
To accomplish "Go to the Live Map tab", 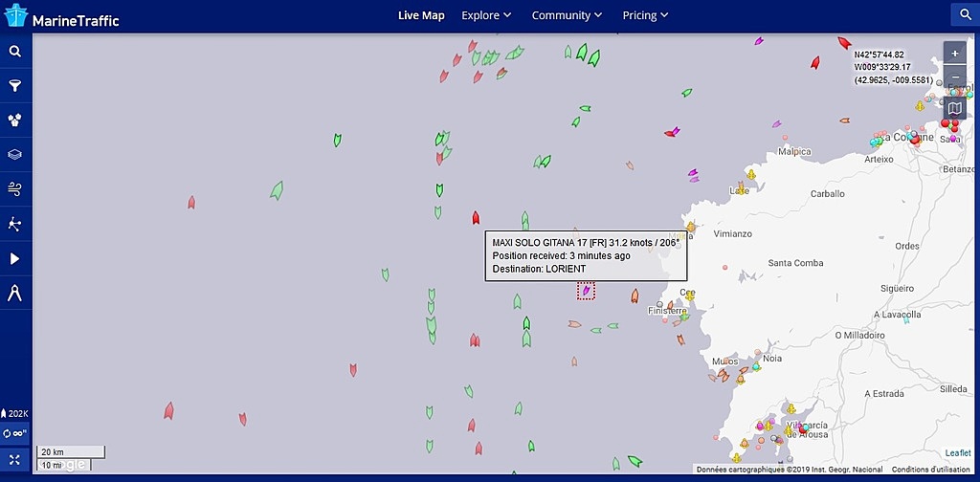I will [x=421, y=15].
